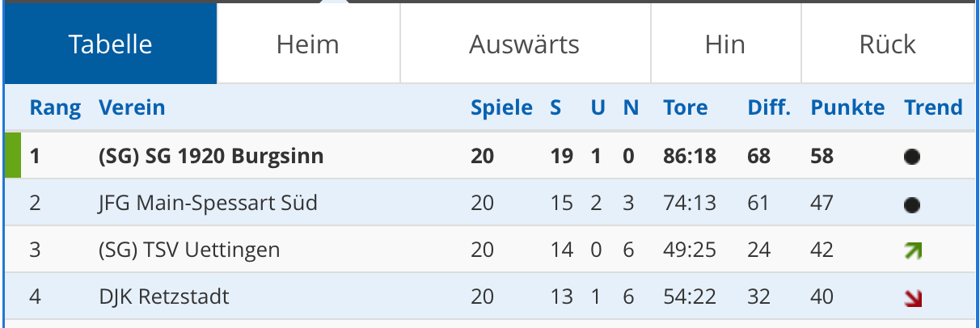Show the Hin table tab

724,44
